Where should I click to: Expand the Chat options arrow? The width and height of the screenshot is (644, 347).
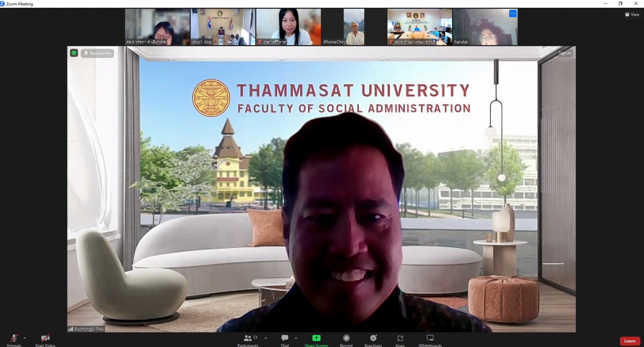point(296,338)
